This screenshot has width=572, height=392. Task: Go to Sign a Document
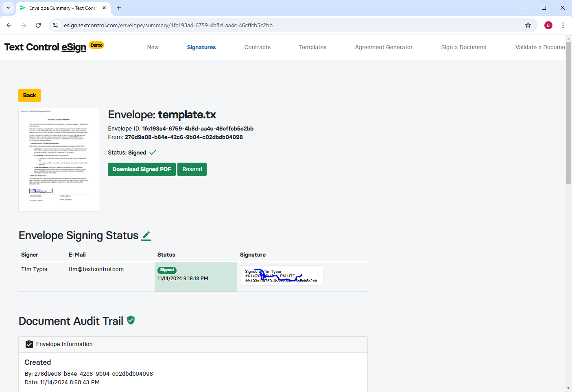(464, 47)
